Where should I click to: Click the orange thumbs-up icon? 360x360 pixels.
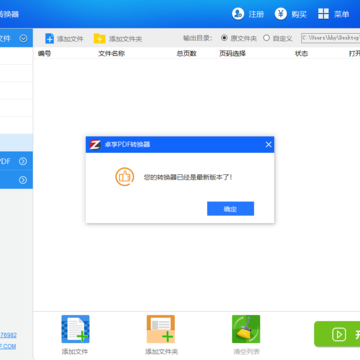coord(125,177)
